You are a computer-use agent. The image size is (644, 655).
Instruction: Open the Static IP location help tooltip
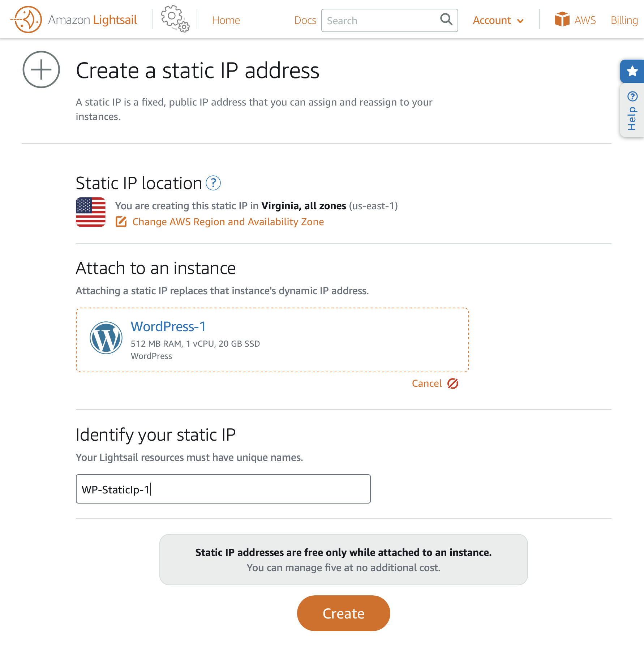click(214, 184)
